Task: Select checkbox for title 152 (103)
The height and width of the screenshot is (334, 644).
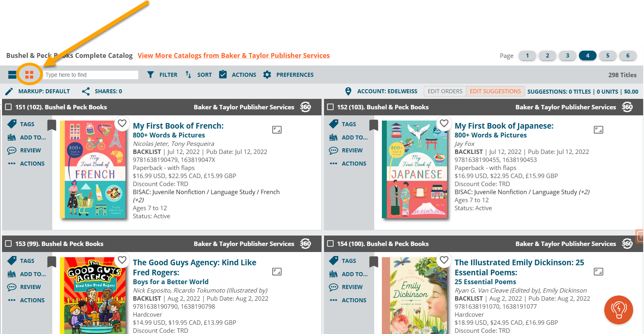Action: click(x=330, y=107)
